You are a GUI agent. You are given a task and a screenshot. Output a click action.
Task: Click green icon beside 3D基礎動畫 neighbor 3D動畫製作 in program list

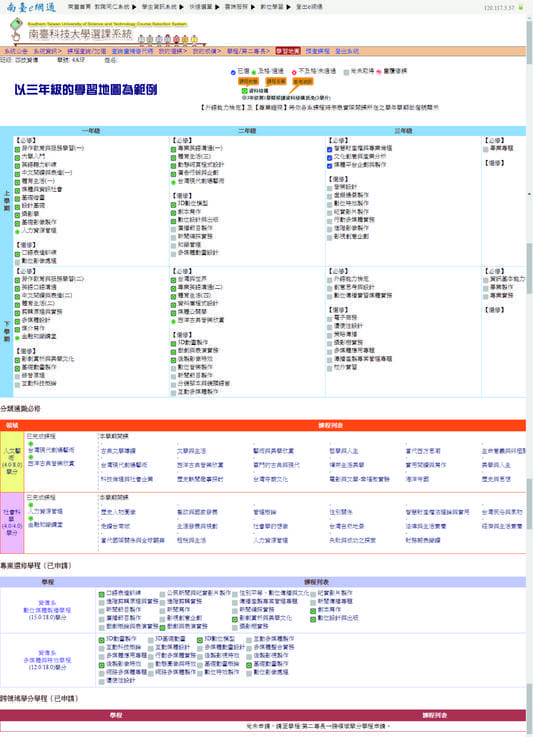click(102, 640)
